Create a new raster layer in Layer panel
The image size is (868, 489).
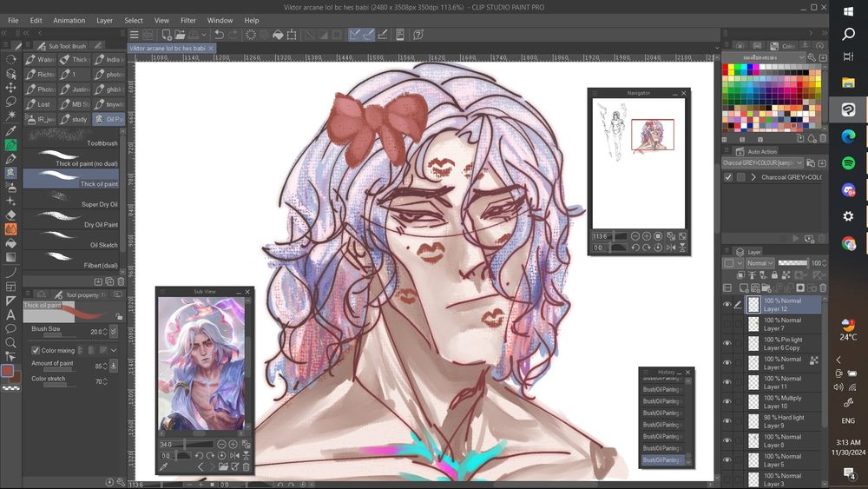744,288
